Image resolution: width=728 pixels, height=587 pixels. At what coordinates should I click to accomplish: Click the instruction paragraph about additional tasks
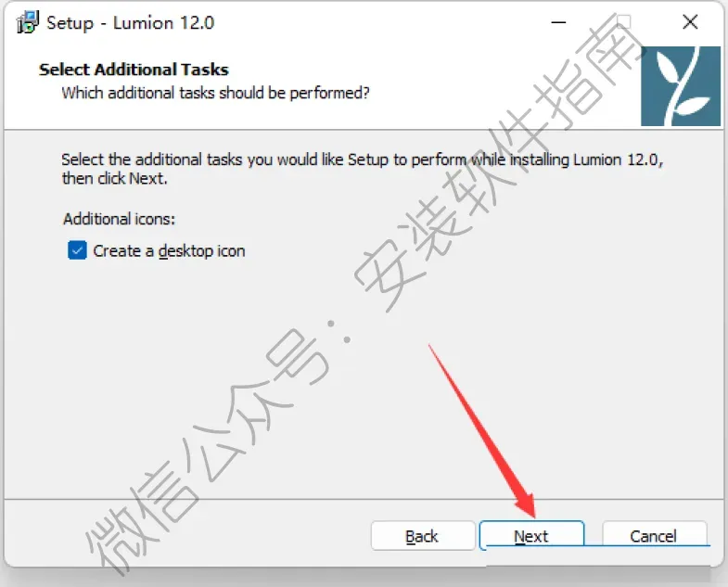point(363,169)
